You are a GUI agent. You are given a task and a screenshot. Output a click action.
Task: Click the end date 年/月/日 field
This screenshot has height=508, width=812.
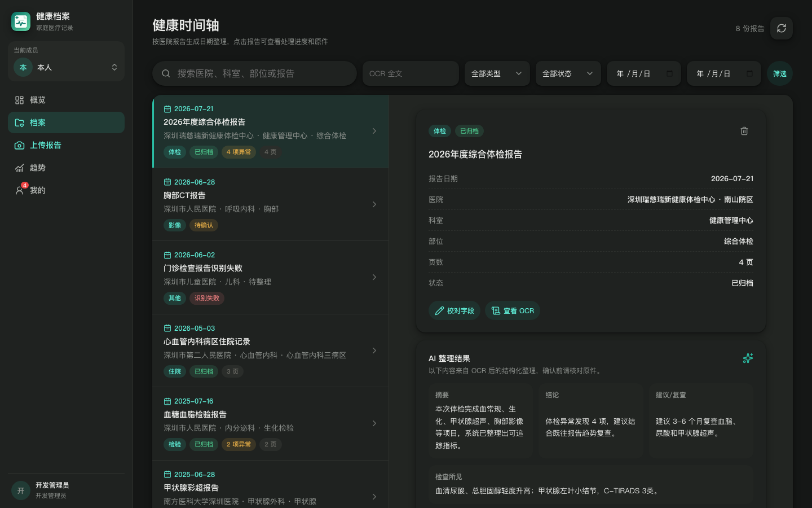[x=724, y=73]
